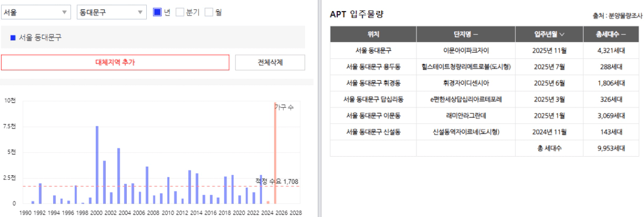Enable the 월 (monthly) checkbox
The width and height of the screenshot is (644, 217).
[209, 12]
